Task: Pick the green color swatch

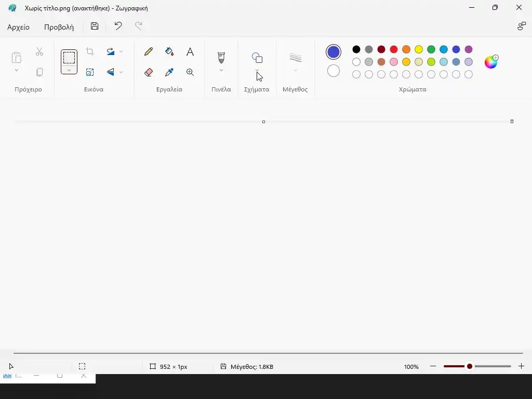Action: (431, 49)
